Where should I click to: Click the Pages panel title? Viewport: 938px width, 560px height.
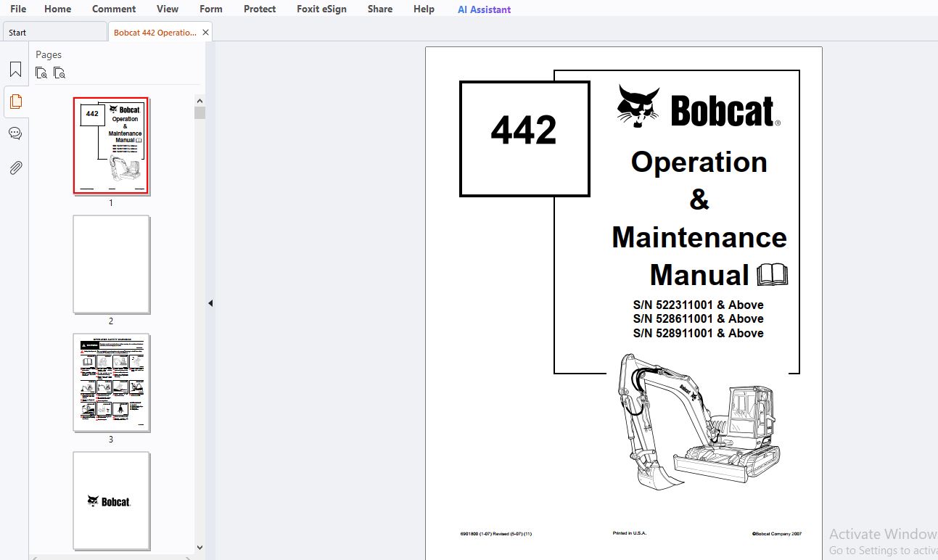(x=49, y=54)
